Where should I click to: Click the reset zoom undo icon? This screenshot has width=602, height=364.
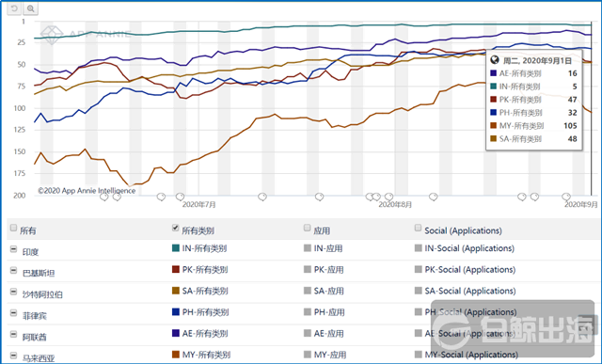[x=14, y=8]
